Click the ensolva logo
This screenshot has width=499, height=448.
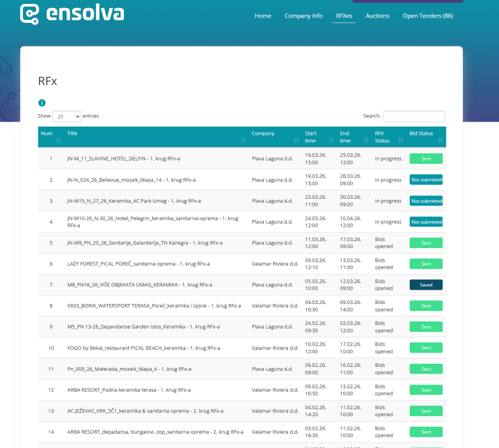[x=72, y=14]
